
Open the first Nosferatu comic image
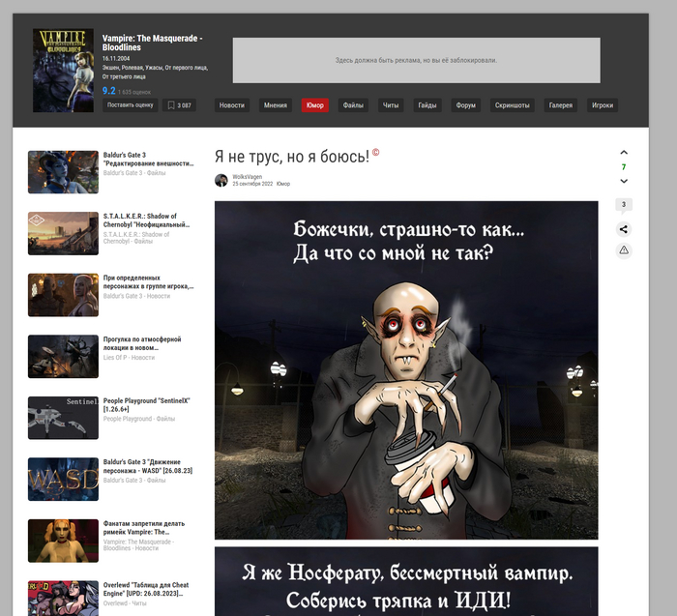(x=406, y=370)
